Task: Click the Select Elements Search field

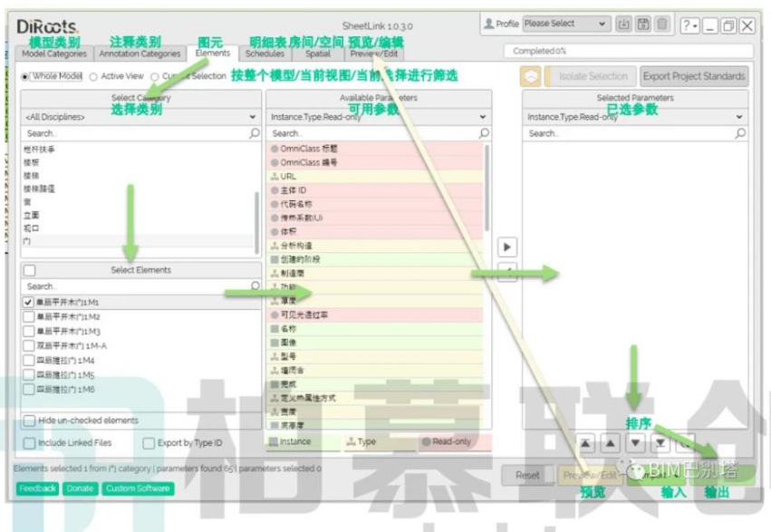Action: (140, 286)
